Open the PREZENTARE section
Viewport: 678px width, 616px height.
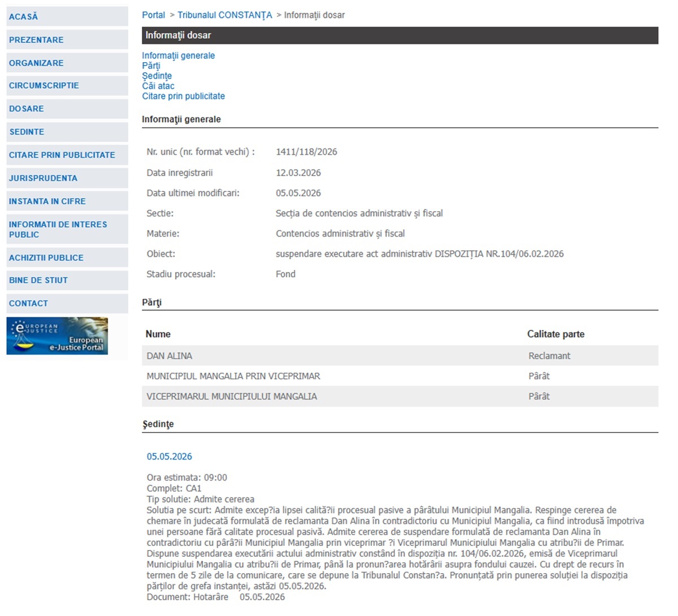pos(67,40)
